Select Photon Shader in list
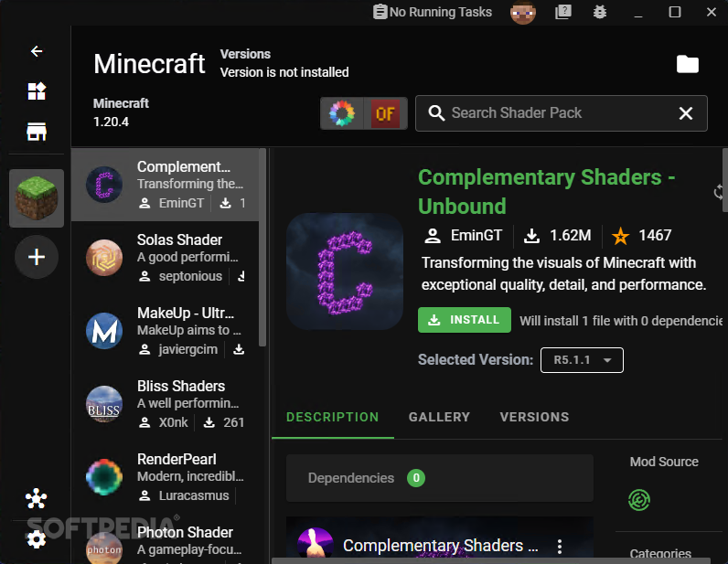The image size is (728, 564). tap(165, 541)
